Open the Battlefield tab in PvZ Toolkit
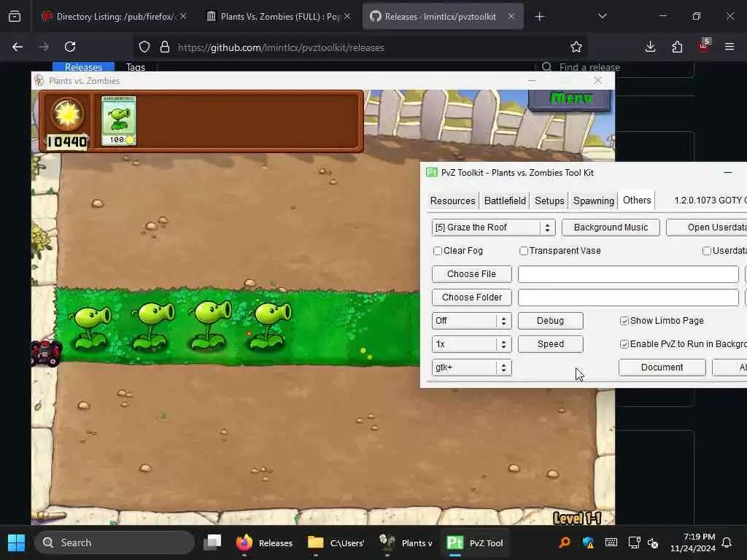747x560 pixels. click(x=505, y=201)
